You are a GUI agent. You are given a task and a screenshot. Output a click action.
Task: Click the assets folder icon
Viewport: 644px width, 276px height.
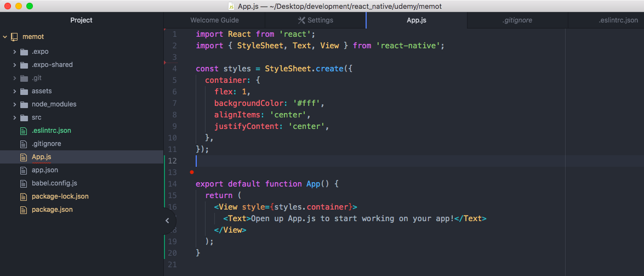click(24, 91)
